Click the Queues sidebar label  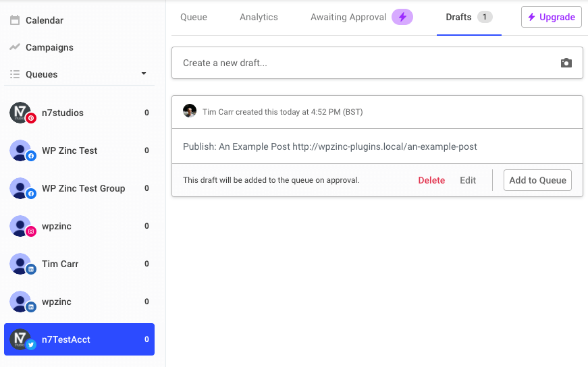tap(42, 74)
